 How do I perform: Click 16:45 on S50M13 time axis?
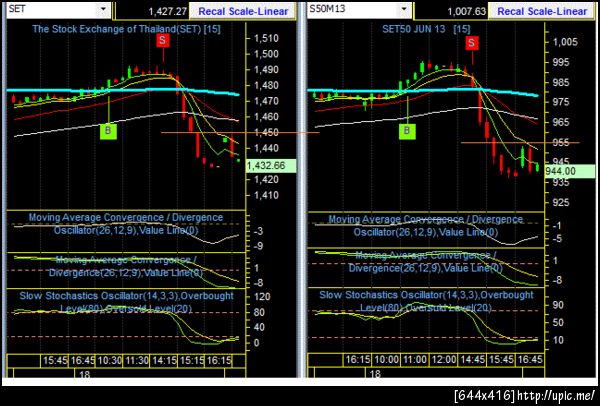pyautogui.click(x=530, y=360)
